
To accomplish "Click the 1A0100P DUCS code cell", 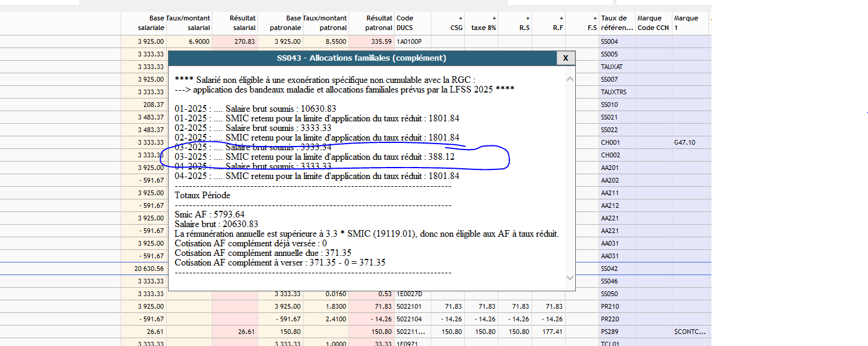I will [413, 41].
